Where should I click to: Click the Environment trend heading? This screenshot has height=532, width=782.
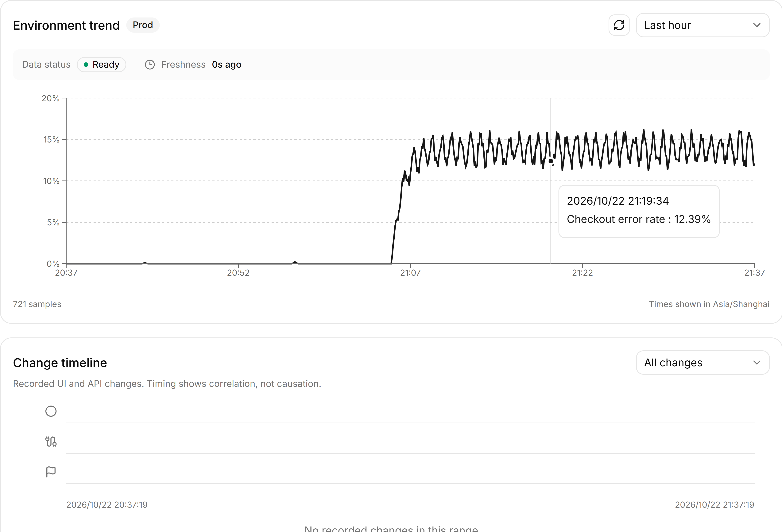[66, 25]
